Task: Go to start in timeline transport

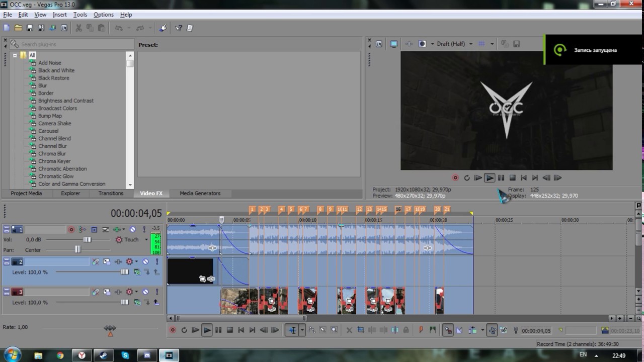Action: tap(241, 330)
